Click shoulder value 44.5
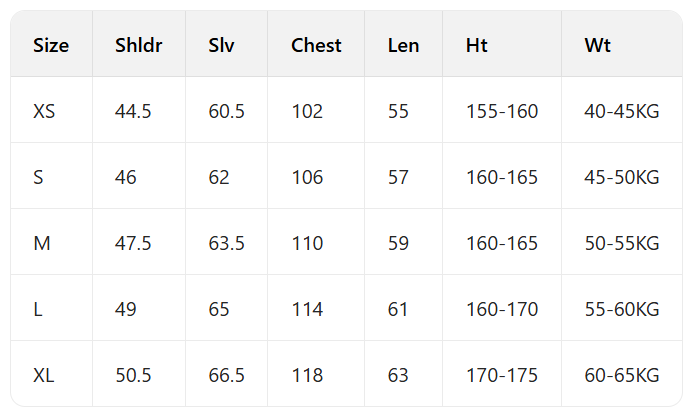The image size is (695, 419). coord(133,111)
